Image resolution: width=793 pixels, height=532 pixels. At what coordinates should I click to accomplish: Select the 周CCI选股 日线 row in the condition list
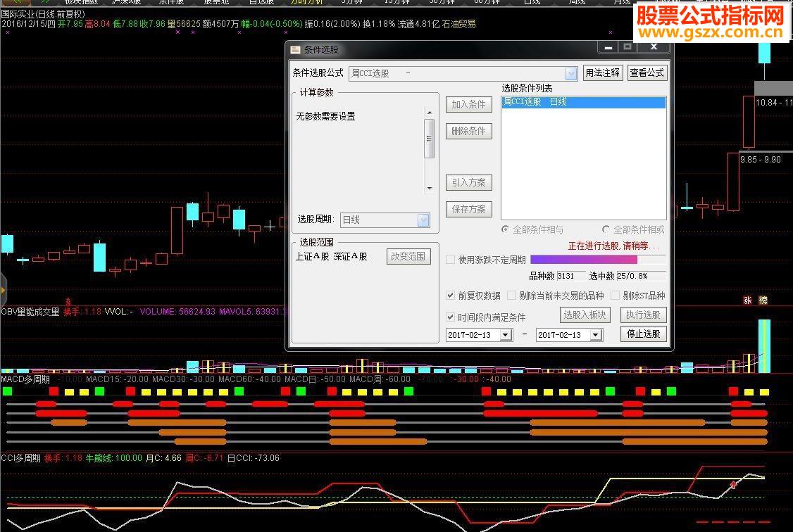click(x=584, y=102)
